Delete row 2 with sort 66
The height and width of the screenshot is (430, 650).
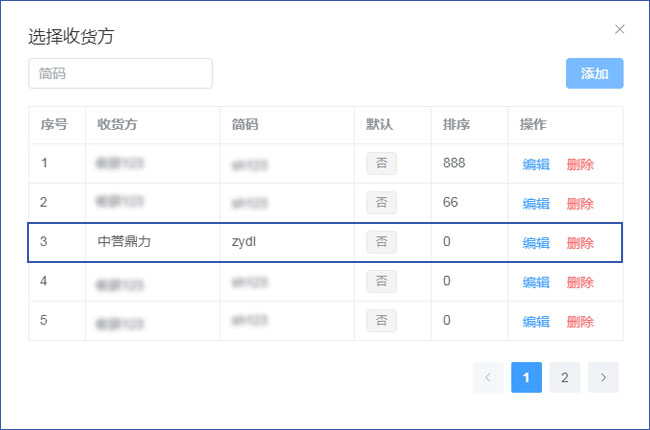(x=580, y=203)
